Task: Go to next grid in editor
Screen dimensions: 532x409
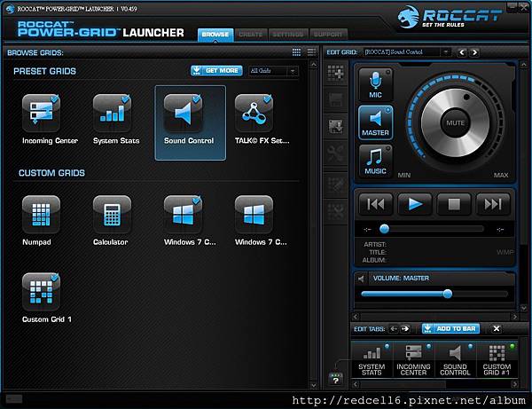Action: tap(474, 52)
